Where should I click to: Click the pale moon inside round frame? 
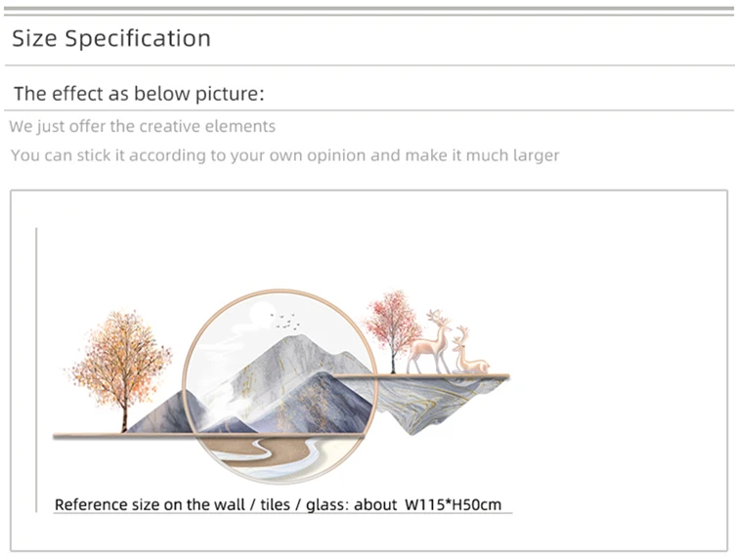click(260, 312)
